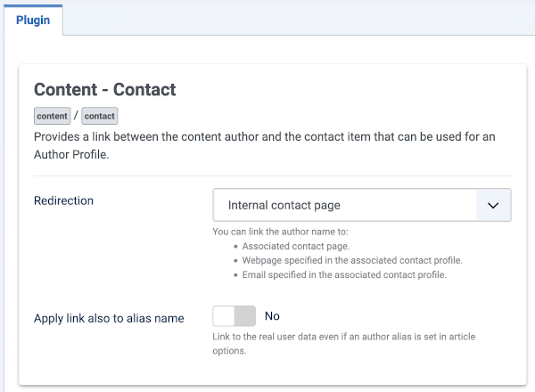Screen dimensions: 535x392
Task: Click the alias link help text below the toggle
Action: (x=344, y=344)
